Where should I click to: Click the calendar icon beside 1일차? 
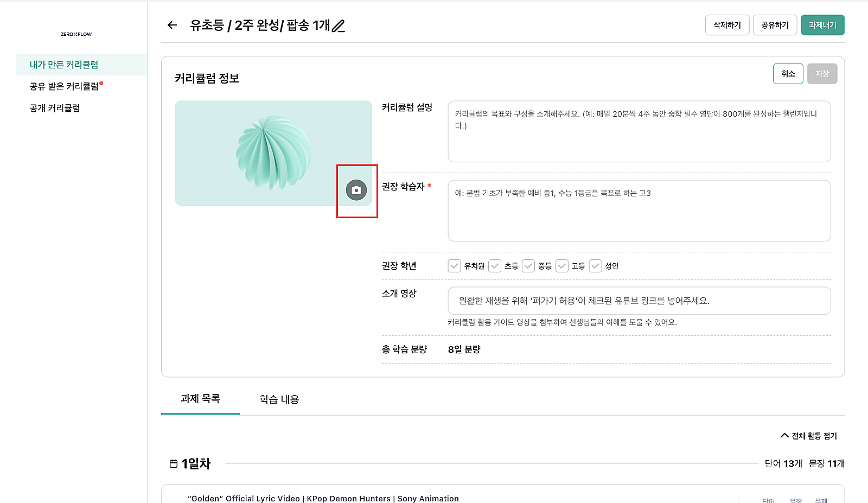tap(174, 463)
